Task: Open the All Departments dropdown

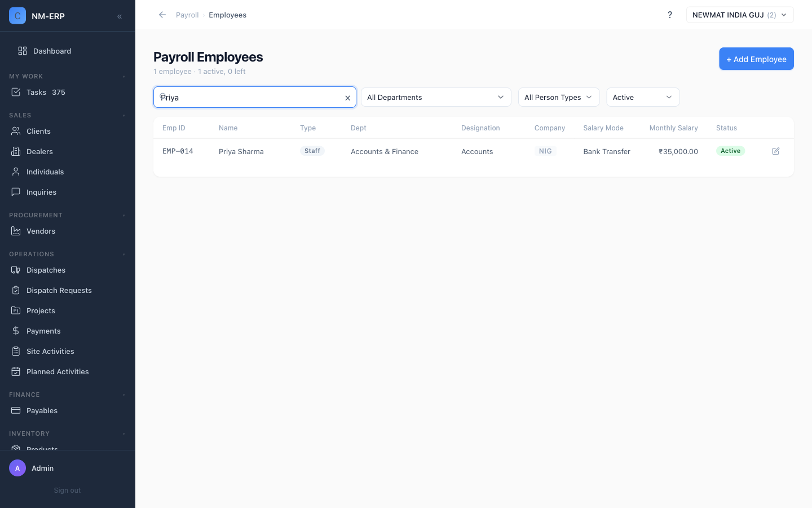Action: pyautogui.click(x=436, y=97)
